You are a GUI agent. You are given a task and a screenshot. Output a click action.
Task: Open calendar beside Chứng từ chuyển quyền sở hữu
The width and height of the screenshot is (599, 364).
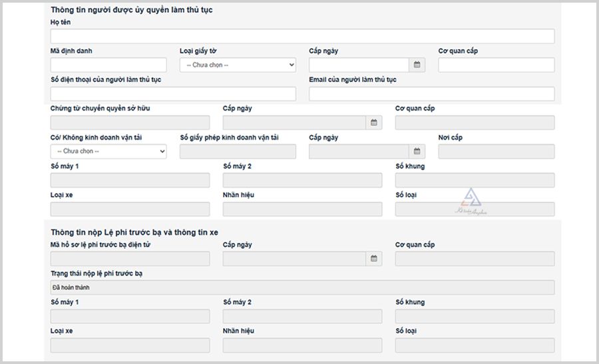[x=374, y=123]
